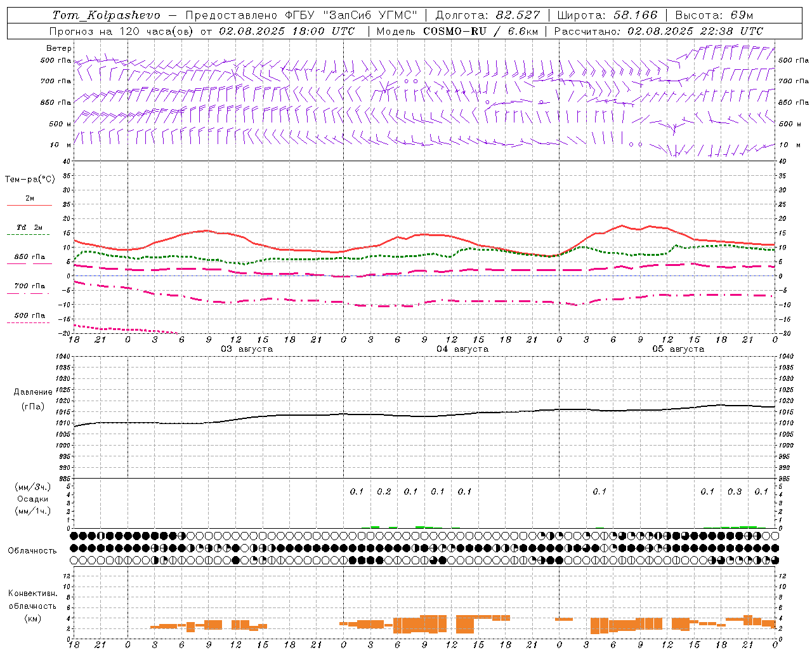812x650 pixels.
Task: Click the Td 2м dew point legend entry
Action: tap(30, 227)
